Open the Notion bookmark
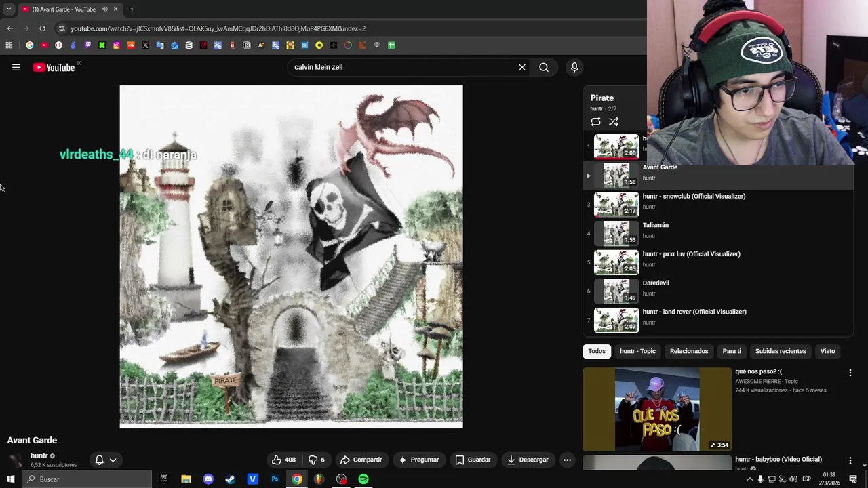868x488 pixels. (247, 45)
